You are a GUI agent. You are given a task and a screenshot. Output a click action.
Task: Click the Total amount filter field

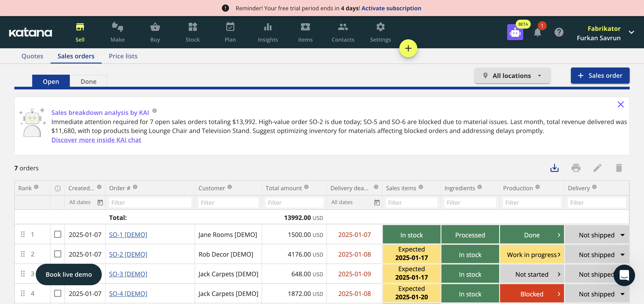click(294, 203)
